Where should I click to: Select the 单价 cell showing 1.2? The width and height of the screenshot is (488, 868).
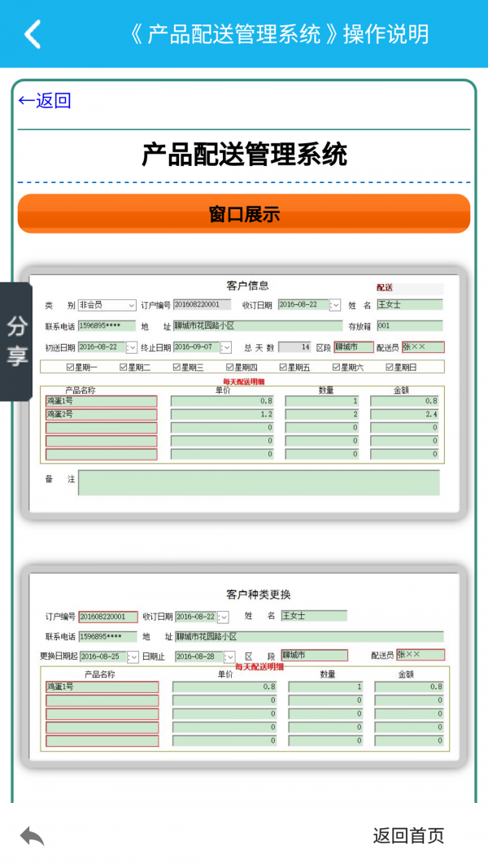(x=222, y=414)
